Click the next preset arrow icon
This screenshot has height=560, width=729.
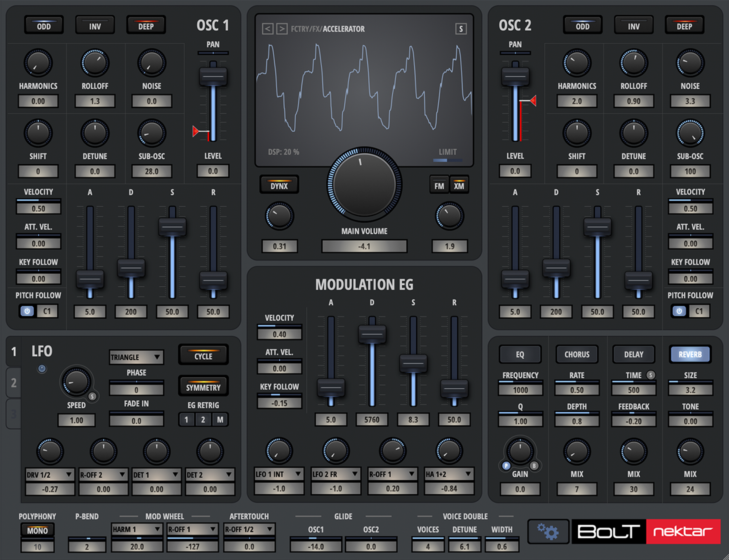282,29
